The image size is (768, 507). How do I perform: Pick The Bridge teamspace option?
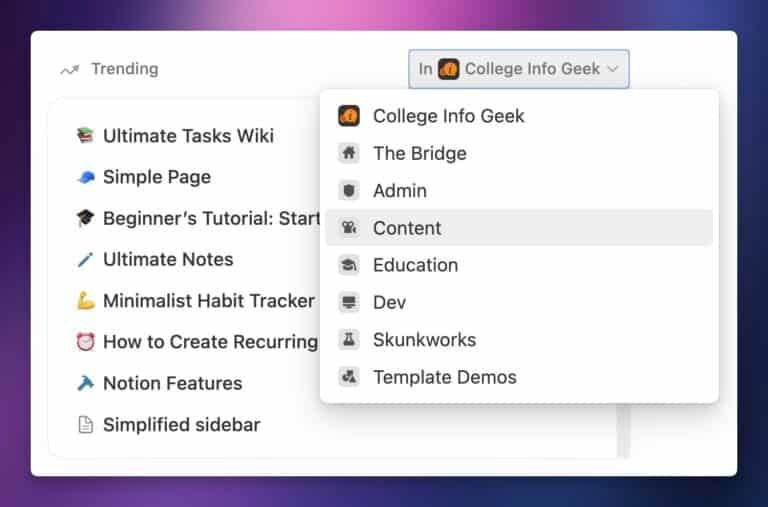419,153
